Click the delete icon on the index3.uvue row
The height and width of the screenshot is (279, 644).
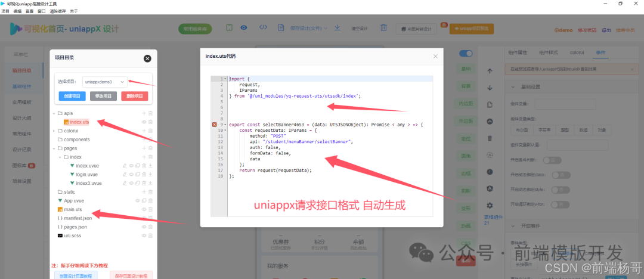(x=144, y=183)
